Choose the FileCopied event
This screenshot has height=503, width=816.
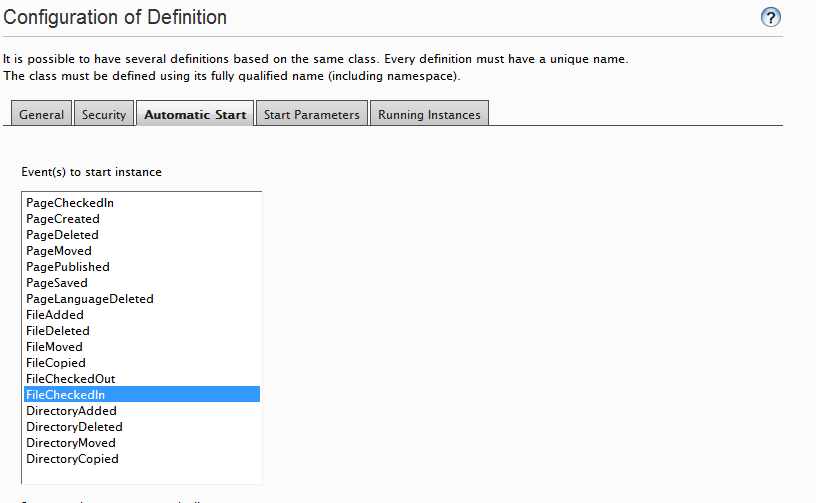(56, 363)
